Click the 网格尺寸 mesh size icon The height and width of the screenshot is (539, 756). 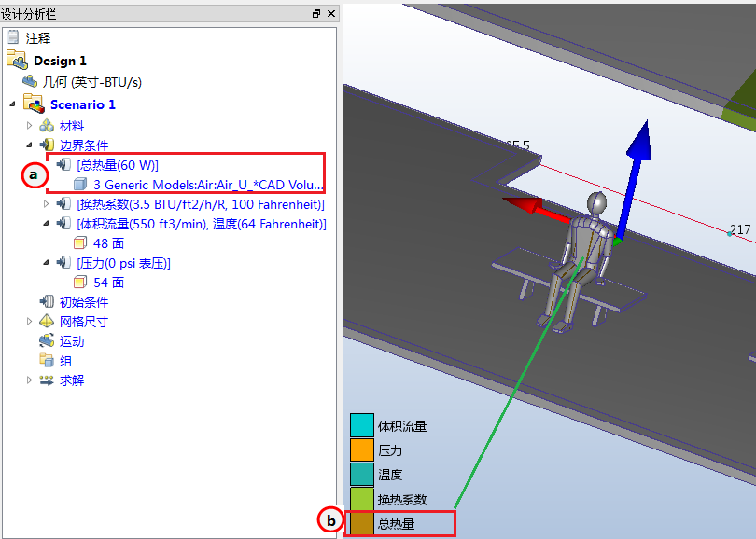[47, 321]
